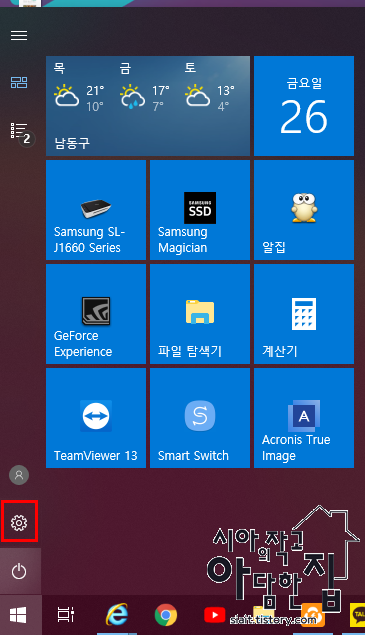Launch the Smart Switch tile
Image resolution: width=365 pixels, height=635 pixels.
coord(200,418)
